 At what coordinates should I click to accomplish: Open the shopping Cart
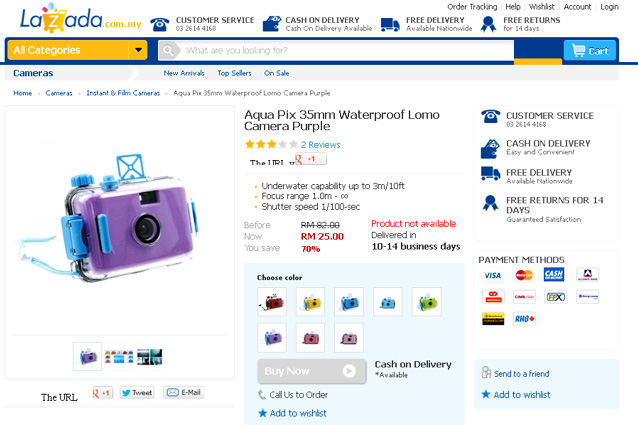[x=589, y=50]
